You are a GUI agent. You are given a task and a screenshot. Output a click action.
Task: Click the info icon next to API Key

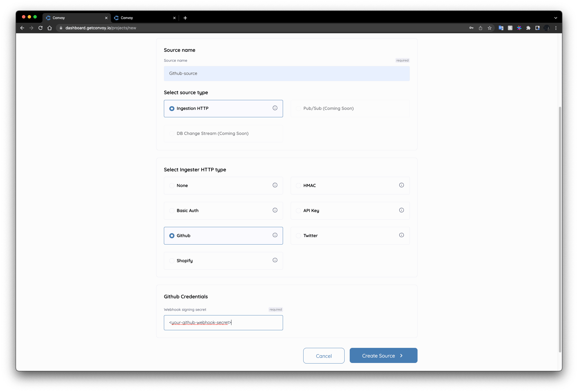click(402, 210)
